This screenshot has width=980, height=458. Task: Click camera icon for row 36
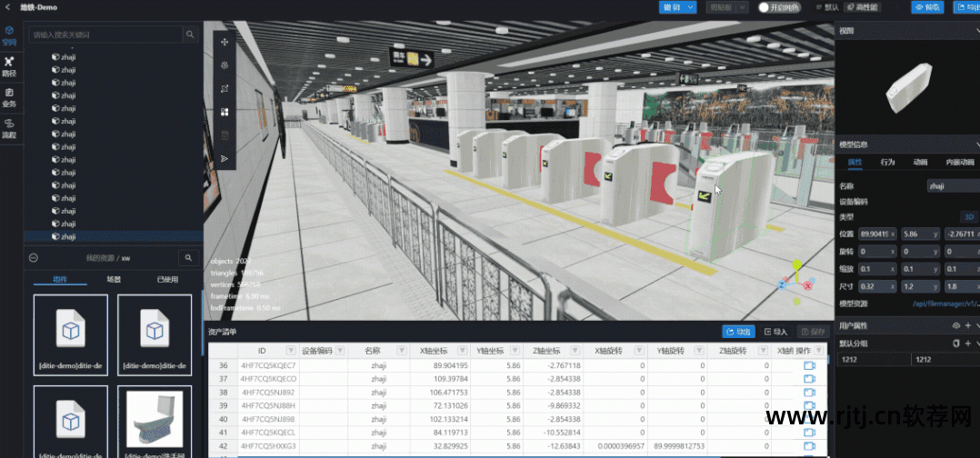809,365
